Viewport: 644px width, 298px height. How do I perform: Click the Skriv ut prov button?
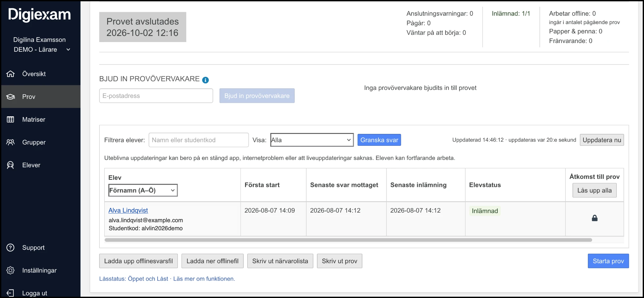pos(339,261)
